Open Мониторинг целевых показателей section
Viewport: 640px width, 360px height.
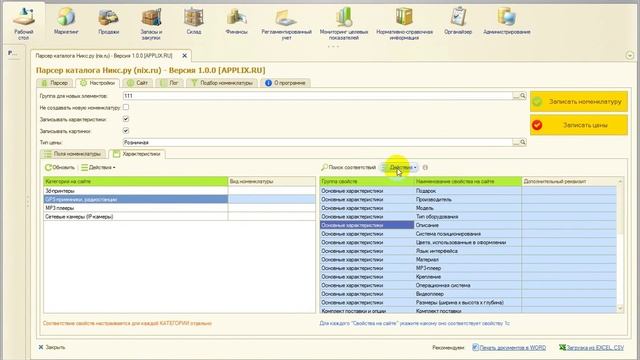tap(344, 24)
